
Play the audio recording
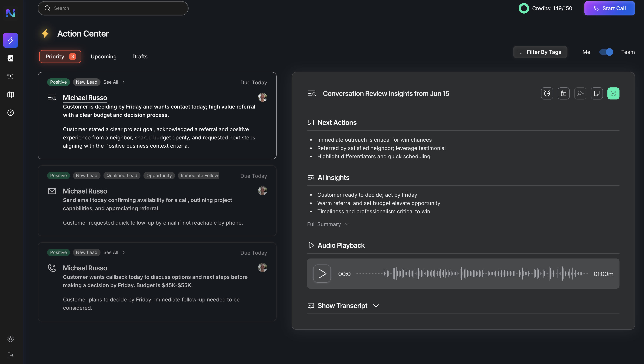pyautogui.click(x=322, y=274)
